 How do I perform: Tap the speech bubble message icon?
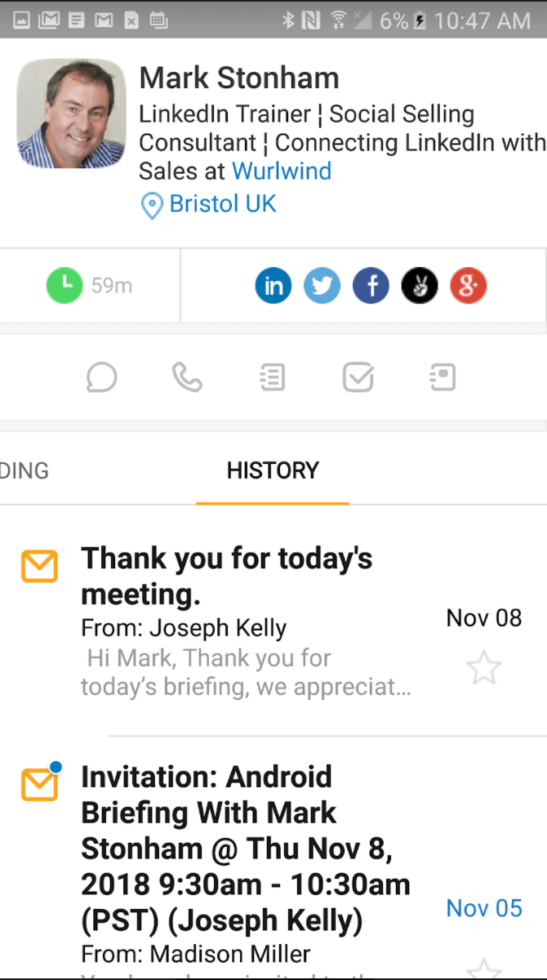point(102,377)
